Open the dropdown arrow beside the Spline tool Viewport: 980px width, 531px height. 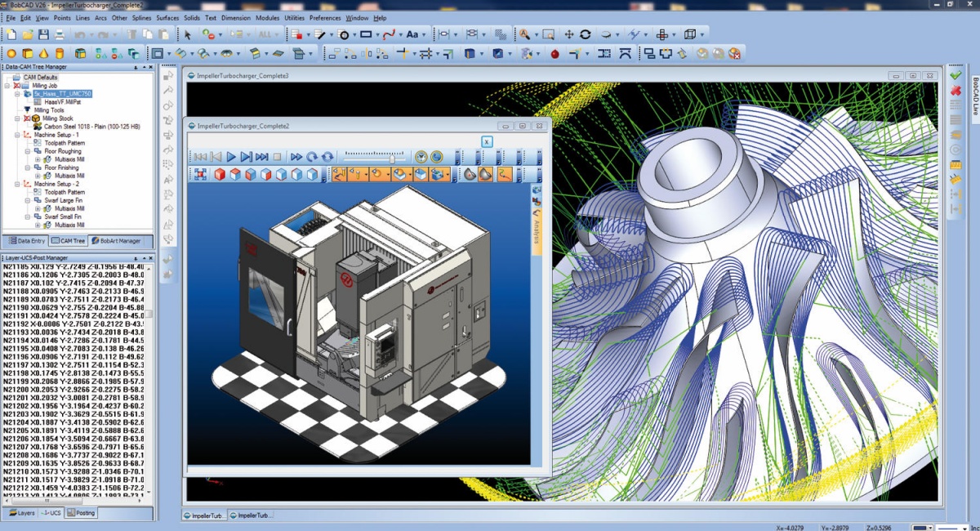[401, 34]
